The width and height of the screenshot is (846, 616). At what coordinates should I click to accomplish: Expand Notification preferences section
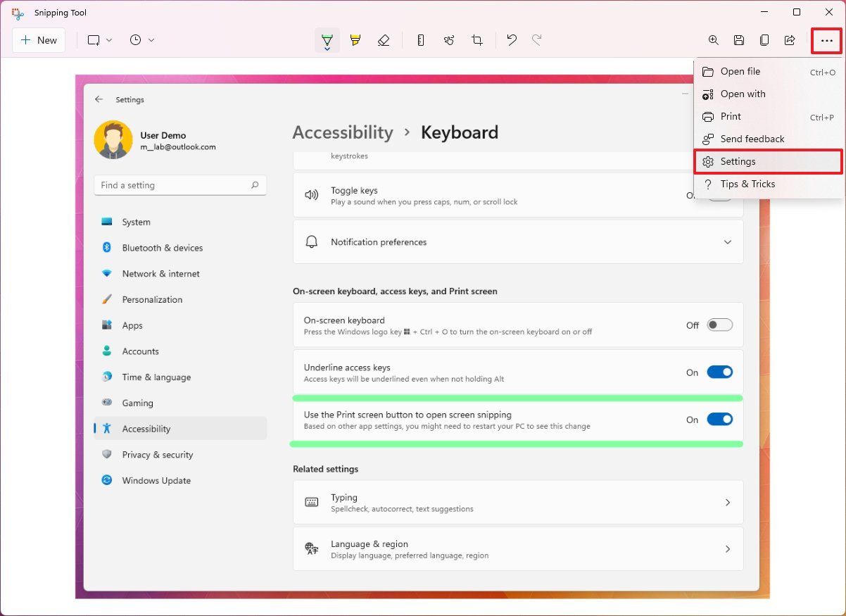(x=728, y=241)
